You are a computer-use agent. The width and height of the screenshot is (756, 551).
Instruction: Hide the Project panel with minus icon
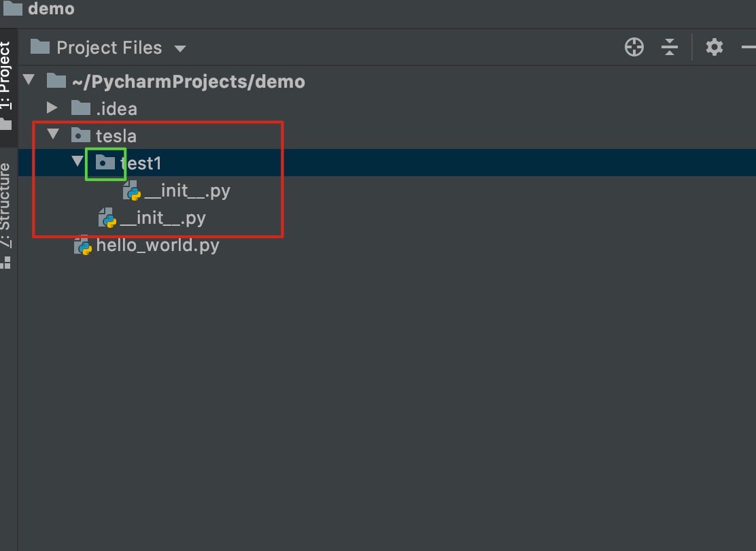click(x=749, y=48)
